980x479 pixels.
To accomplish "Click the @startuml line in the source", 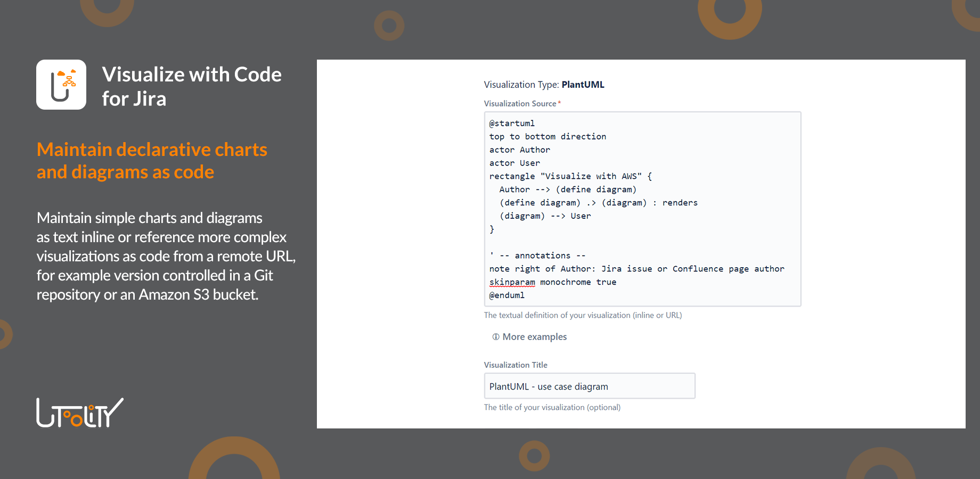I will [512, 123].
